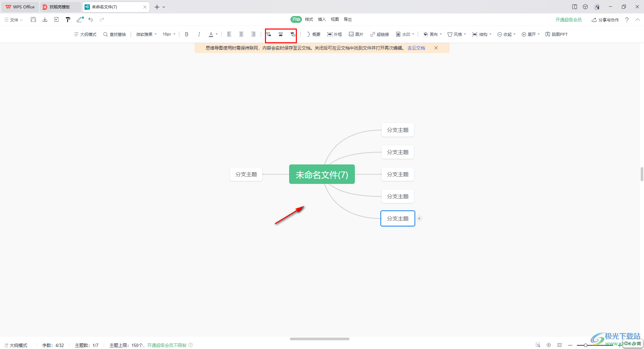Follow the 去云文档 link in banner

(x=416, y=48)
